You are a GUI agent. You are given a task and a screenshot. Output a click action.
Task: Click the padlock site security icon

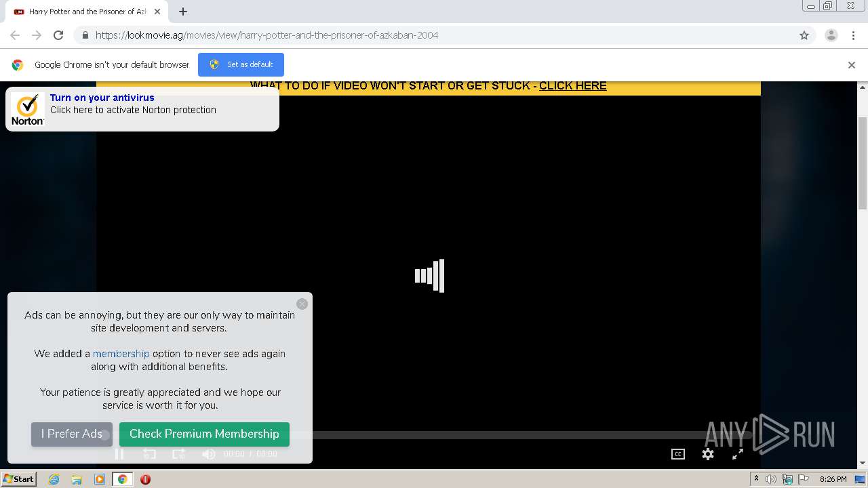85,35
